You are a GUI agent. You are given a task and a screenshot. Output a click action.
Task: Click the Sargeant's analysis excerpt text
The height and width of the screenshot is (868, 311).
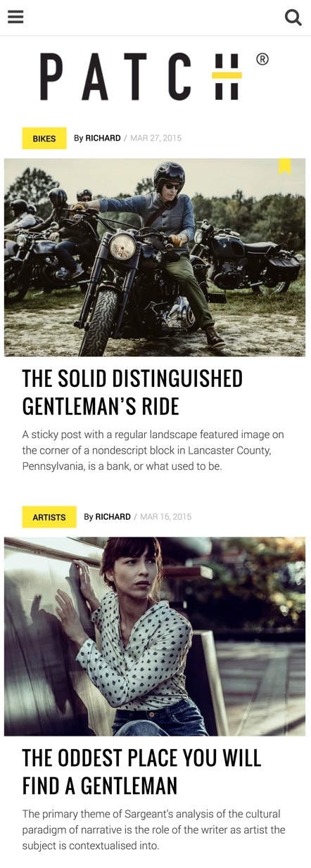pyautogui.click(x=153, y=829)
